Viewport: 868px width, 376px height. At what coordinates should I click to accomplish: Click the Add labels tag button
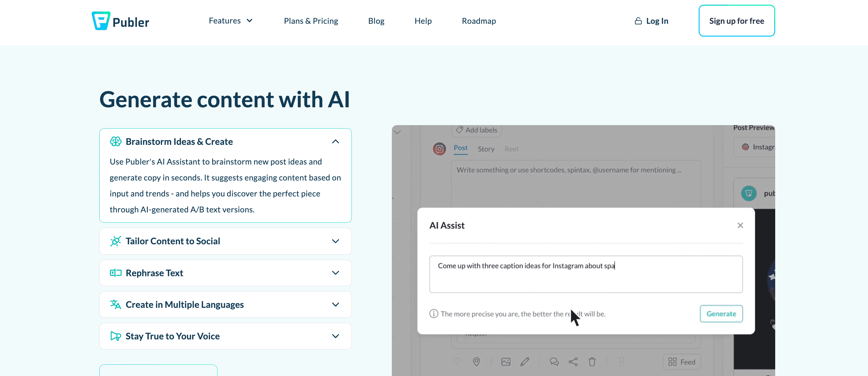click(x=476, y=130)
